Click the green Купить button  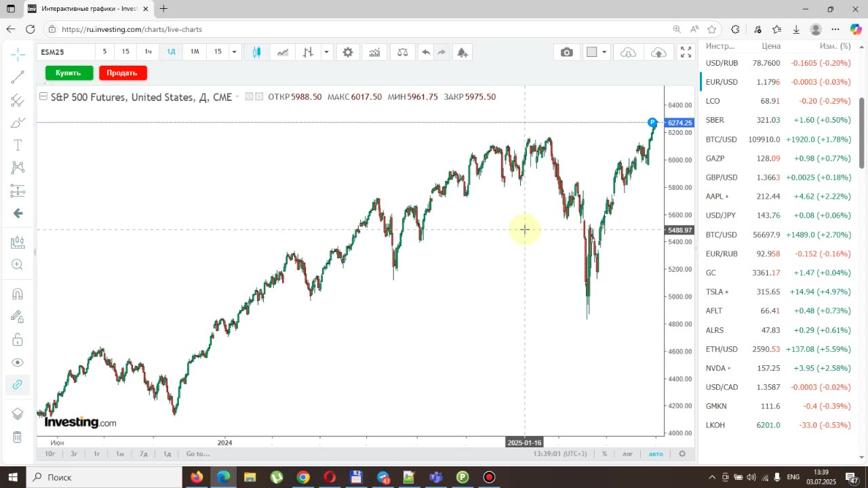pos(68,73)
